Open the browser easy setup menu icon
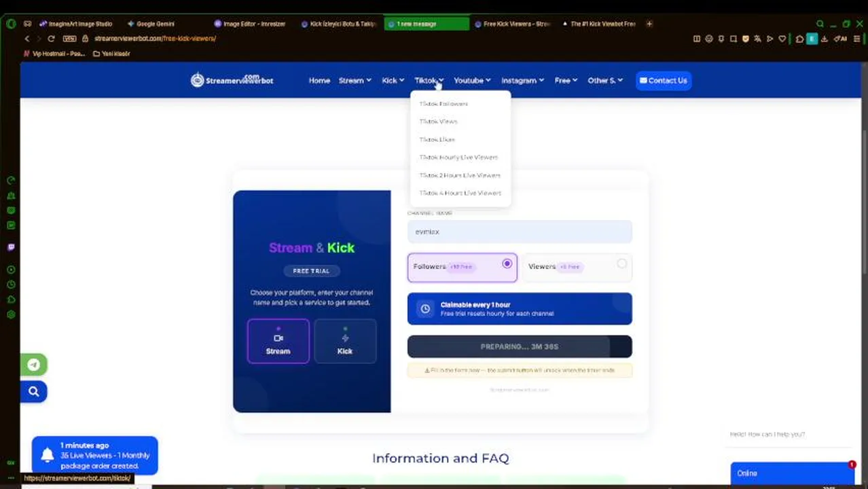Image resolution: width=868 pixels, height=489 pixels. tap(856, 39)
